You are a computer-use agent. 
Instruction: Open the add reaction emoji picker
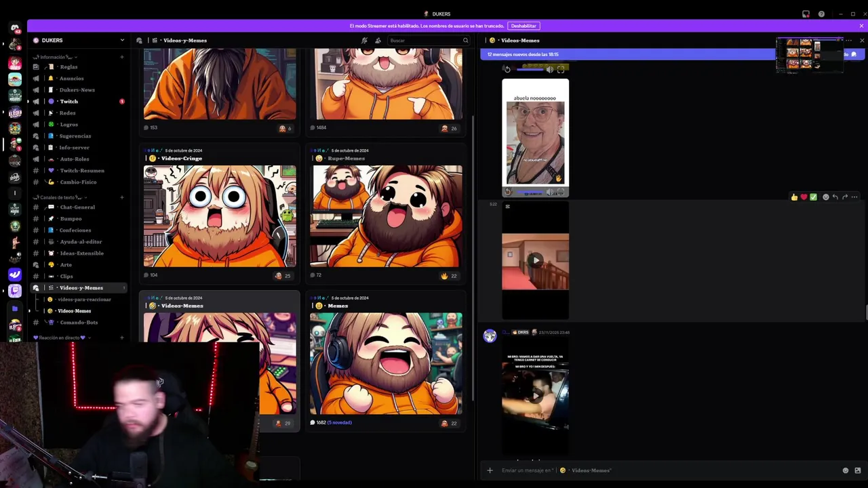(x=825, y=197)
